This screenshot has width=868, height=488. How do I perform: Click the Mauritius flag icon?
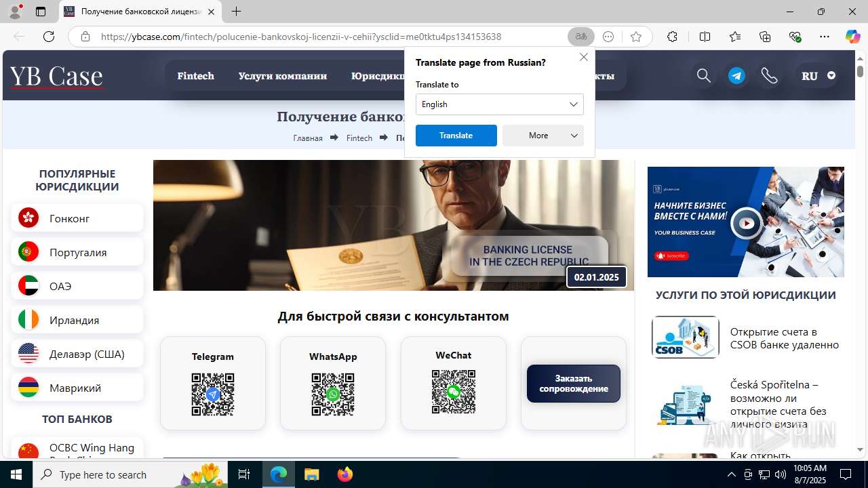pos(28,387)
